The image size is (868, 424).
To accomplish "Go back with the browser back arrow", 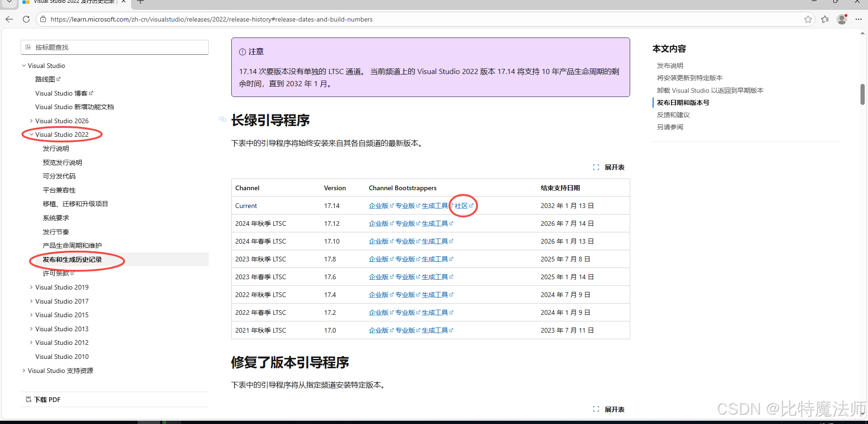I will (9, 19).
